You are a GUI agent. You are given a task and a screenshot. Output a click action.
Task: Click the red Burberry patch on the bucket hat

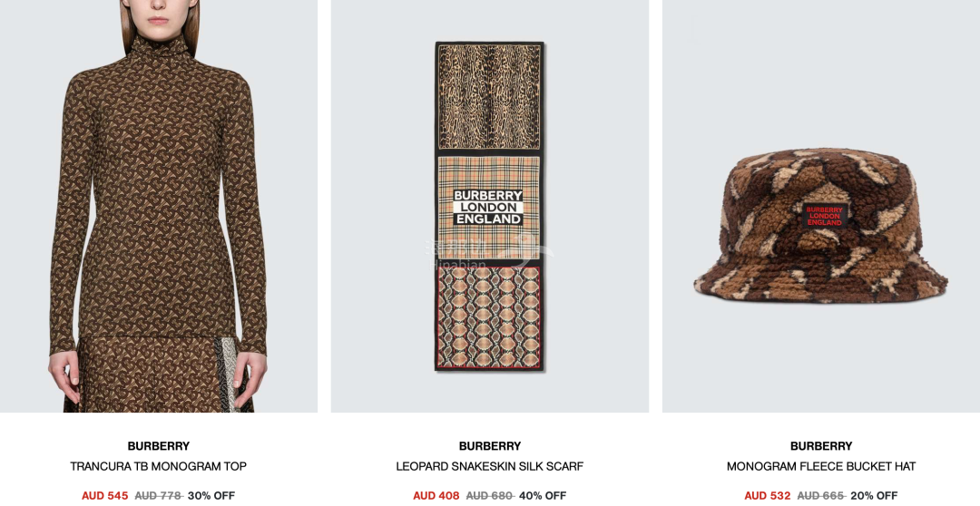pos(824,216)
